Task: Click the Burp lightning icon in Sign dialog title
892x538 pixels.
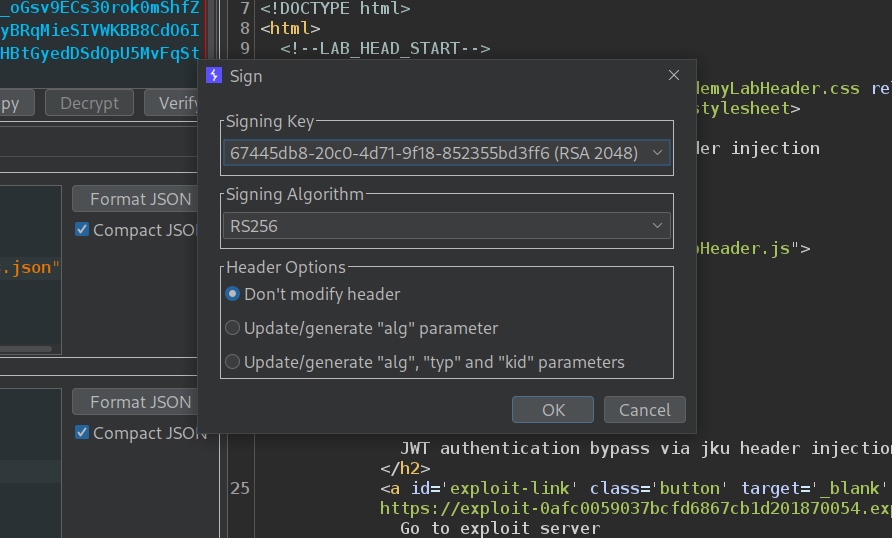Action: coord(213,76)
